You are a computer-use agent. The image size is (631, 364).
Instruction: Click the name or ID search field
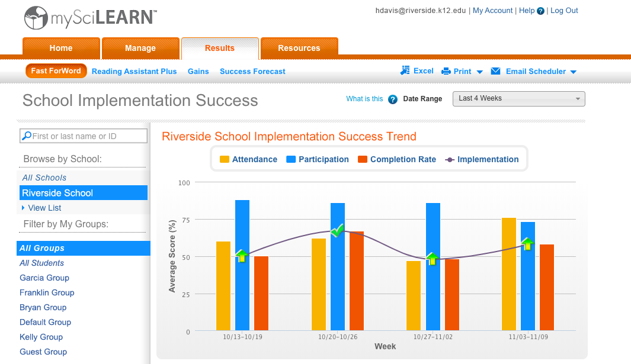click(x=84, y=136)
